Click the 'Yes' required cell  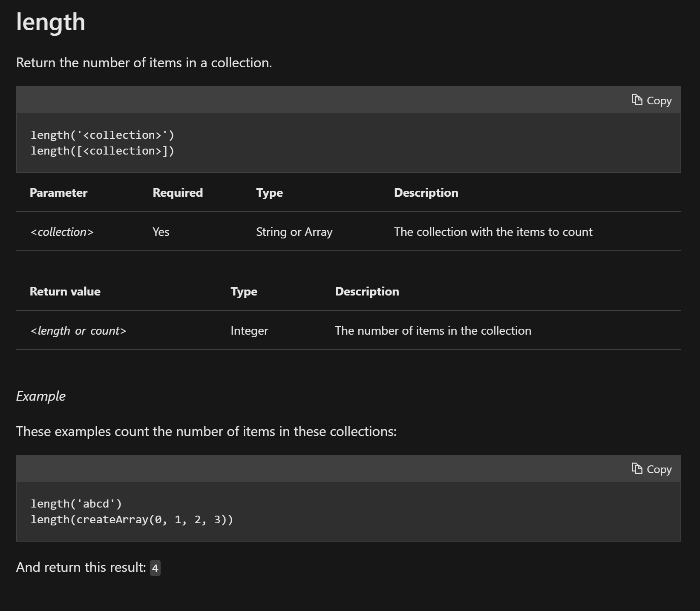161,232
